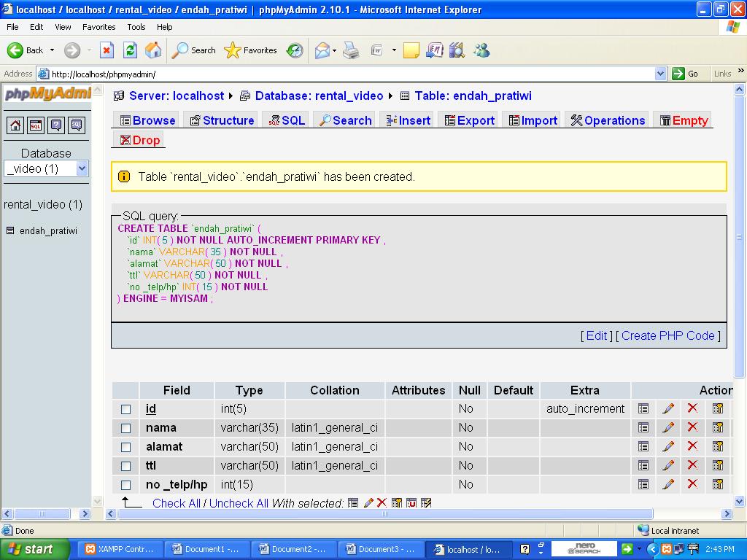Switch to the Structure tab

(222, 120)
